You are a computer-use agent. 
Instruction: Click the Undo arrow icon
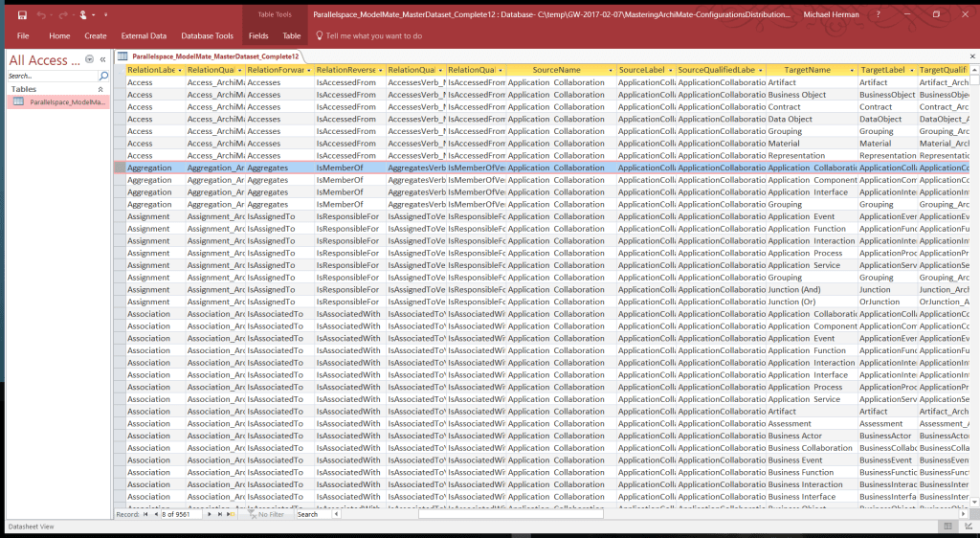[x=42, y=14]
